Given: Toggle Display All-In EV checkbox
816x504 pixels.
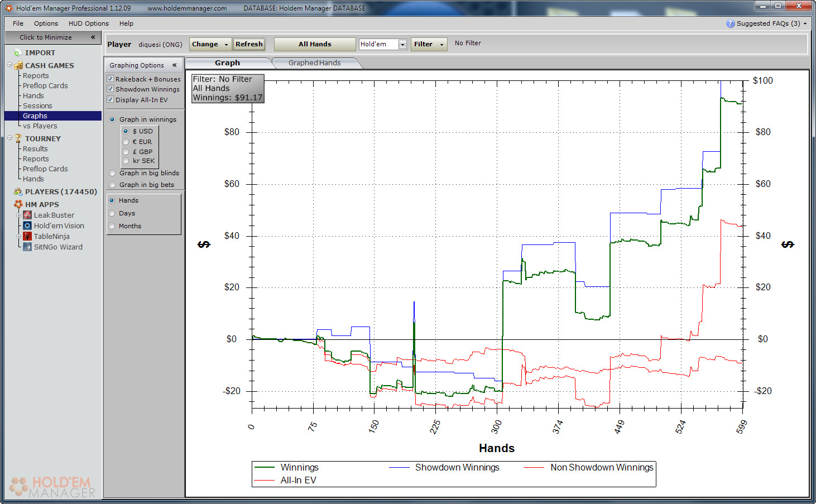Looking at the screenshot, I should 111,99.
